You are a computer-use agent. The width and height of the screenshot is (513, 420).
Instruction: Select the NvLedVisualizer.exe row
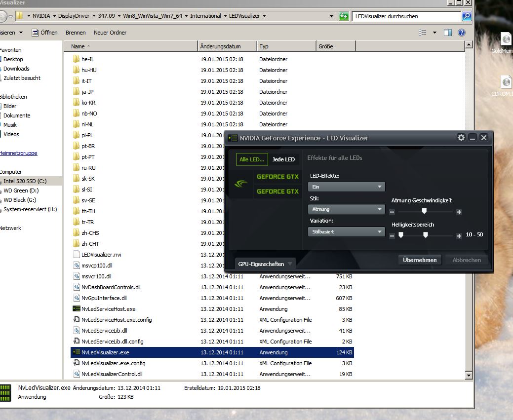(x=212, y=352)
